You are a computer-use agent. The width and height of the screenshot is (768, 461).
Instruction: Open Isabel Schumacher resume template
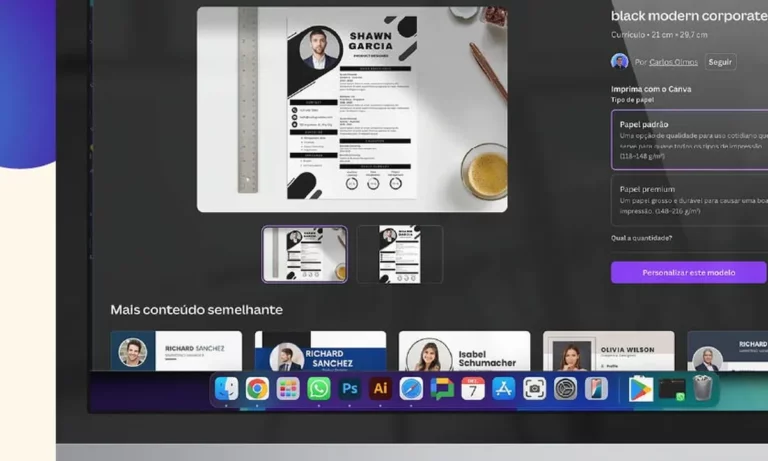464,351
